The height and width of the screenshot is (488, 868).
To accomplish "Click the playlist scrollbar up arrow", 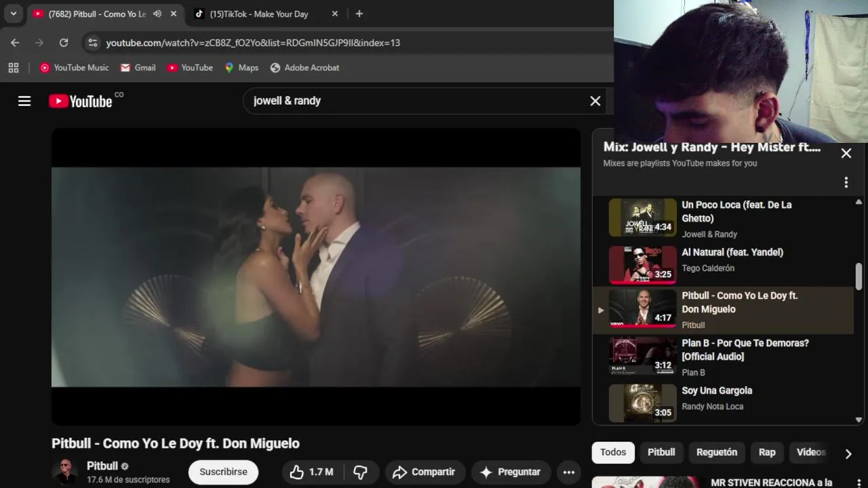I will click(859, 202).
